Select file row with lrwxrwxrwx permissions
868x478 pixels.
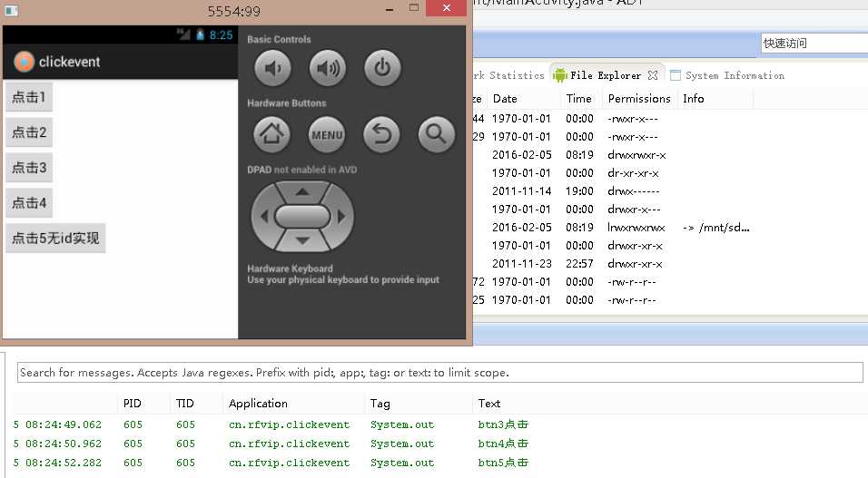[x=670, y=228]
